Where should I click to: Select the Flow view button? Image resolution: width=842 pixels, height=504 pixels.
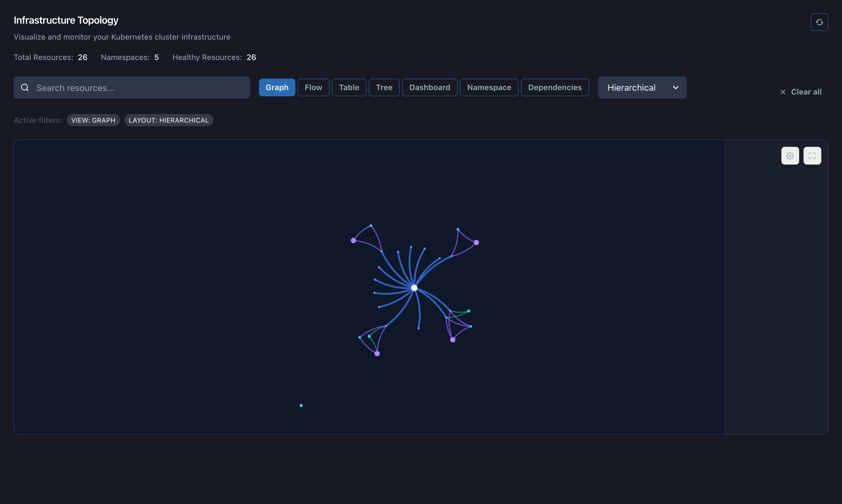[313, 87]
